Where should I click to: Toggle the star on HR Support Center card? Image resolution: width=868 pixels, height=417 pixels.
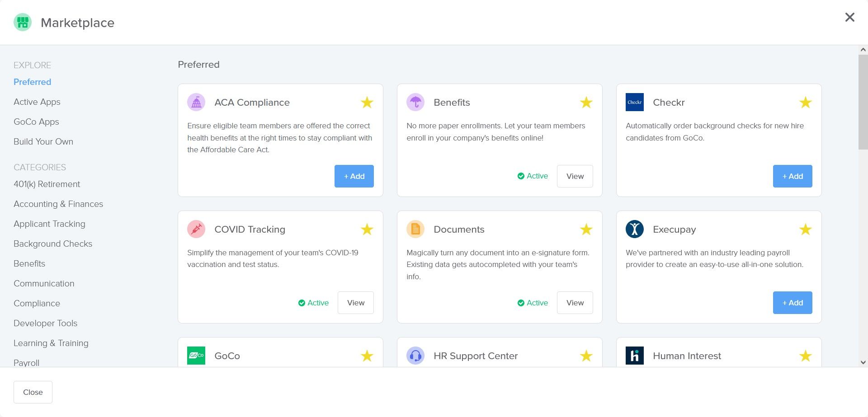[x=586, y=356]
